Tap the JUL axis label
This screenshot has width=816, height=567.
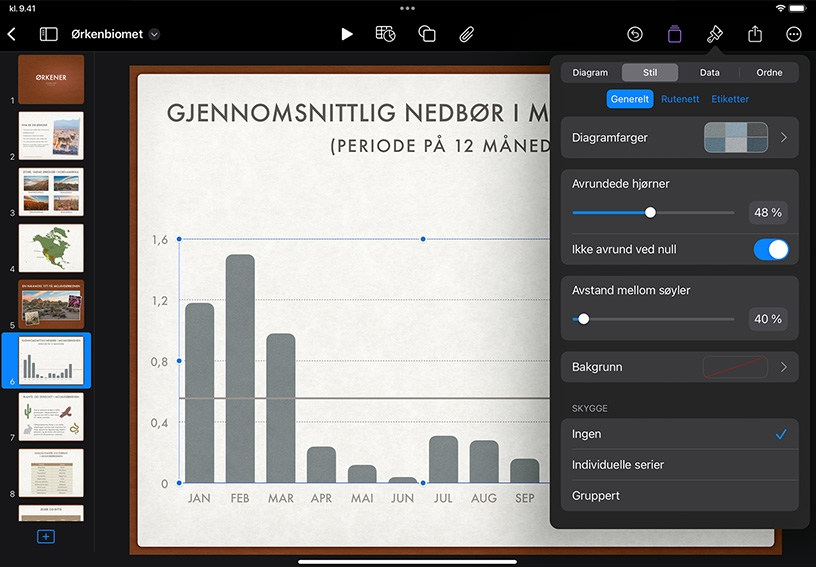click(443, 498)
